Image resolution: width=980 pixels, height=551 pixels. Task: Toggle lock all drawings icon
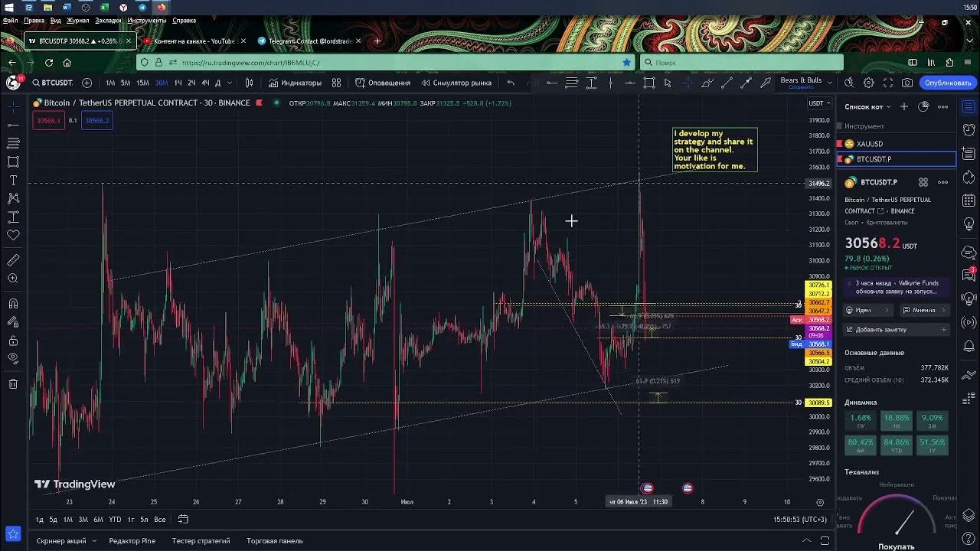click(x=13, y=340)
